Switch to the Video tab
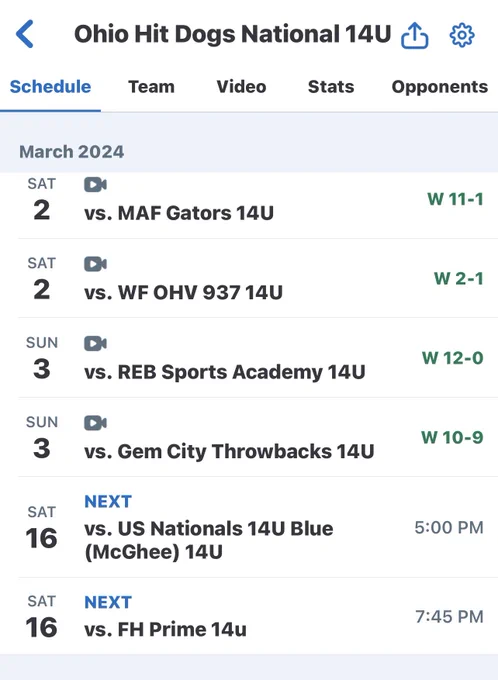This screenshot has width=498, height=680. [x=242, y=87]
